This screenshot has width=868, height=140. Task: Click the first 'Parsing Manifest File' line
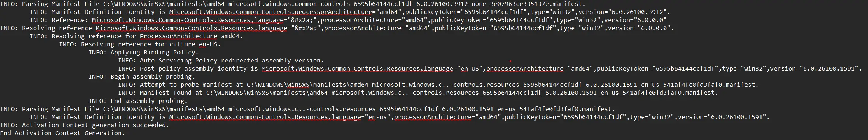click(293, 4)
